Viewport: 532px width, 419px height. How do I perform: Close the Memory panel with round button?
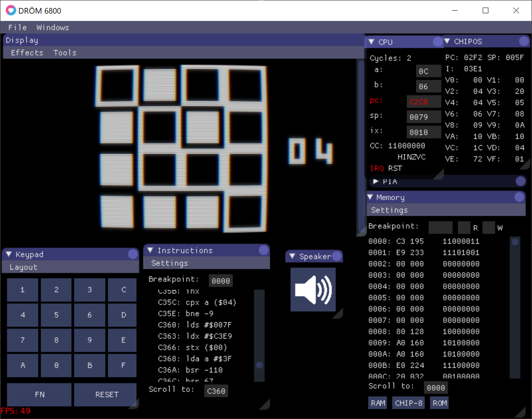pyautogui.click(x=519, y=197)
